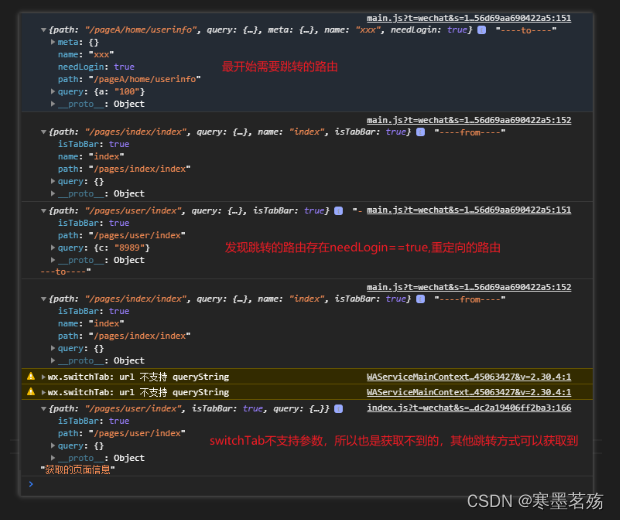Select isTabBar: true row of last logged object
620x520 pixels.
93,421
